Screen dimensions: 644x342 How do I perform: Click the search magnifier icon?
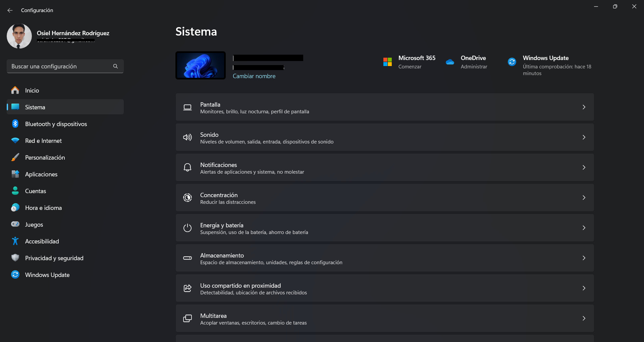pyautogui.click(x=115, y=66)
